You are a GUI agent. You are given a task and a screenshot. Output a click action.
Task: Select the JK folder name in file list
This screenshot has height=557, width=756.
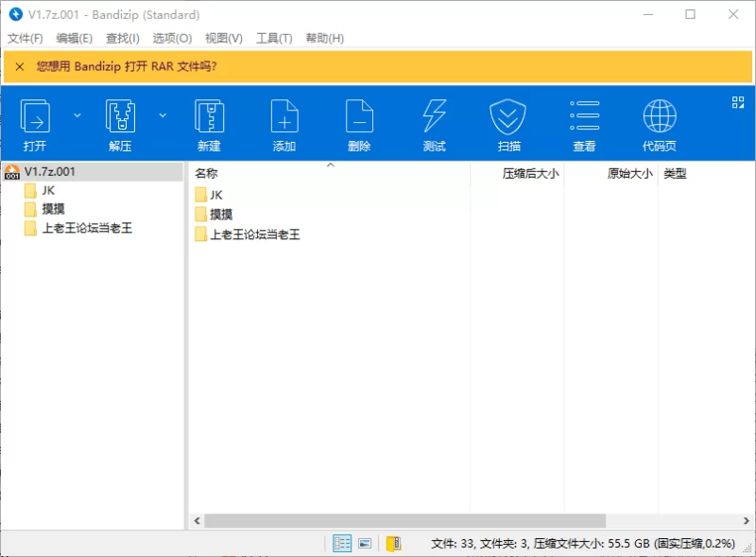[x=216, y=195]
